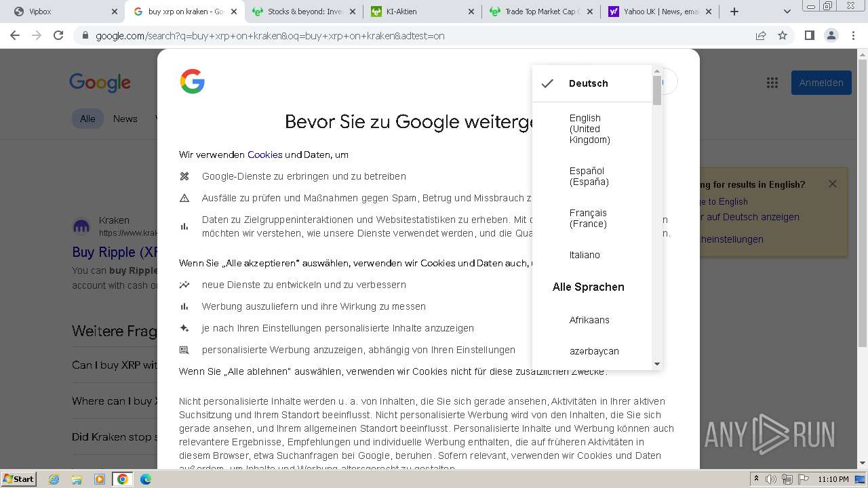Click language list scroll-down arrow
868x488 pixels.
click(656, 364)
